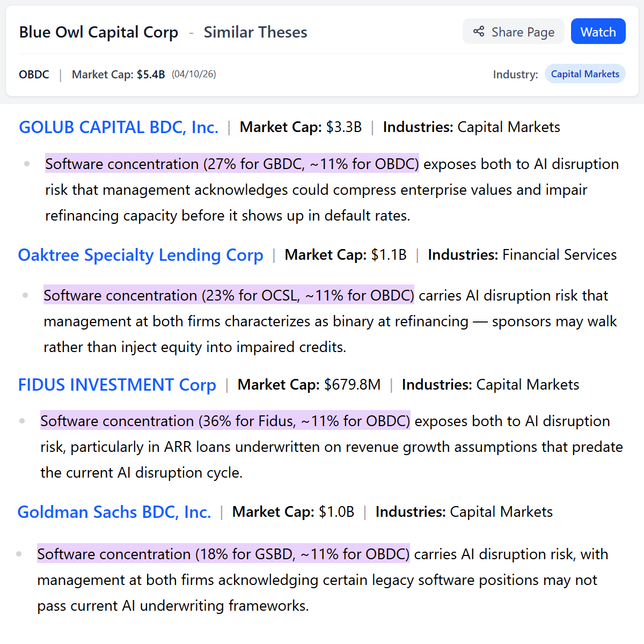This screenshot has width=644, height=644.
Task: Click the $5.4B market cap value
Action: [x=151, y=74]
